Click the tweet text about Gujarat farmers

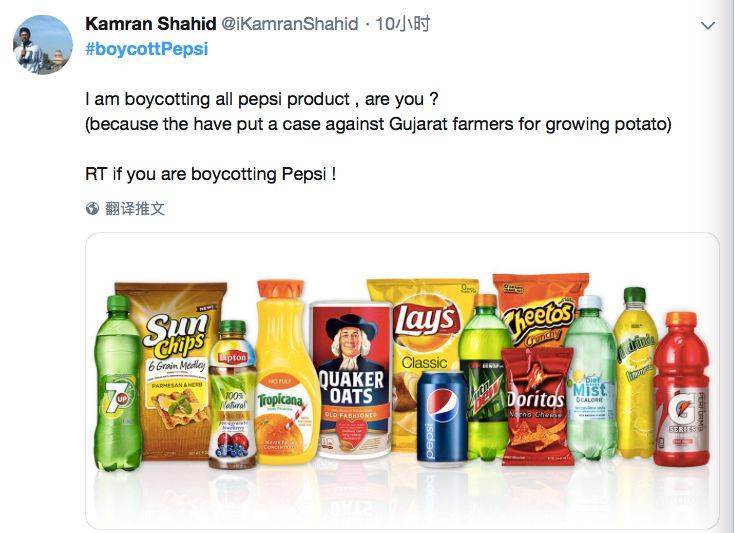[x=378, y=125]
